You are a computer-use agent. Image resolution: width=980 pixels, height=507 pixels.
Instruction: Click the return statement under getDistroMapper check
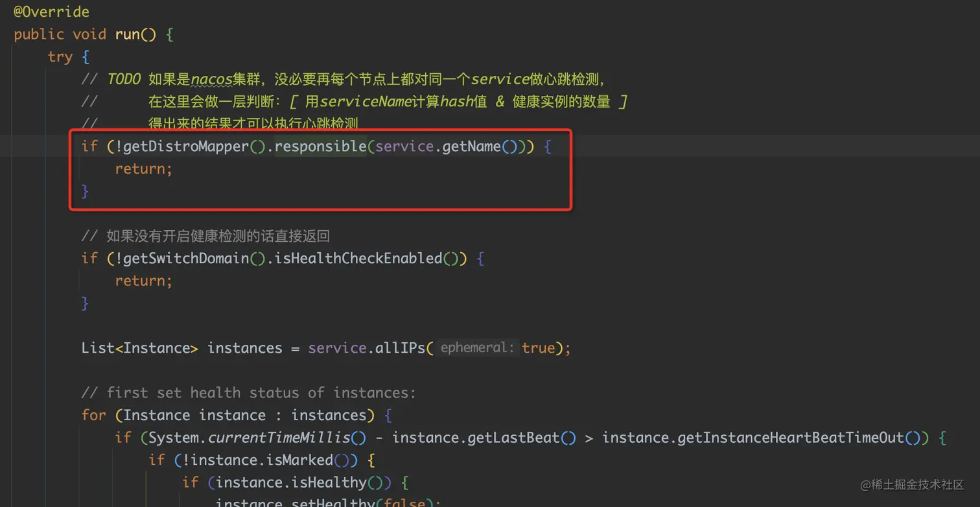pyautogui.click(x=144, y=169)
